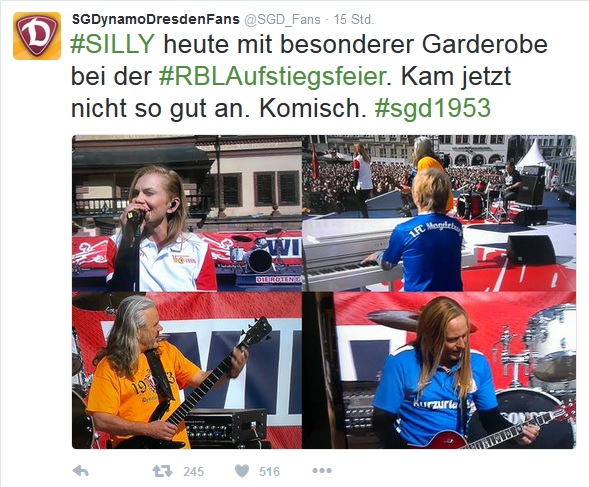Click the tweet text body to expand the tweet
The height and width of the screenshot is (487, 589).
309,76
